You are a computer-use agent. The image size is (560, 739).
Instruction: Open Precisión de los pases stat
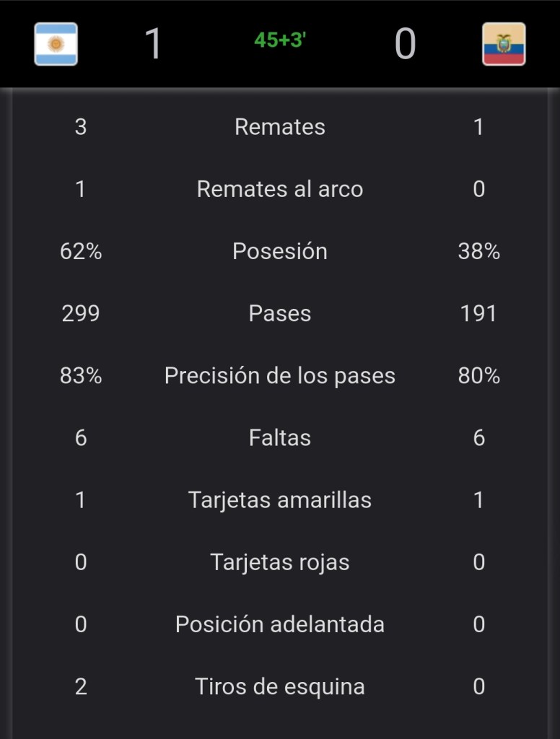[x=280, y=375]
